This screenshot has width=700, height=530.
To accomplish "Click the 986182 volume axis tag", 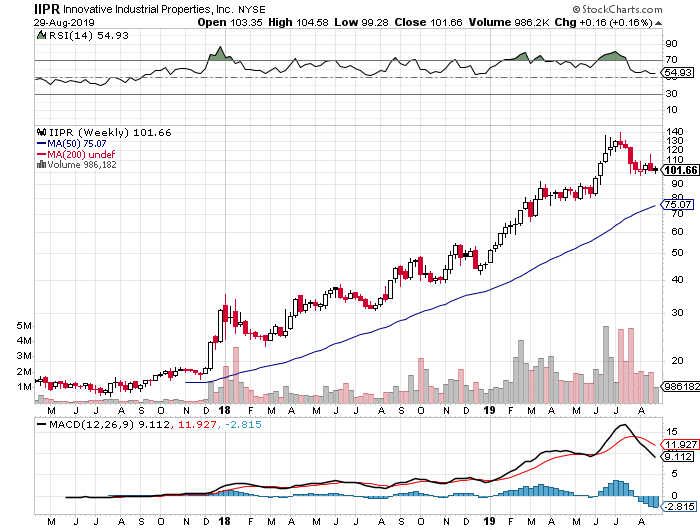I will [681, 386].
